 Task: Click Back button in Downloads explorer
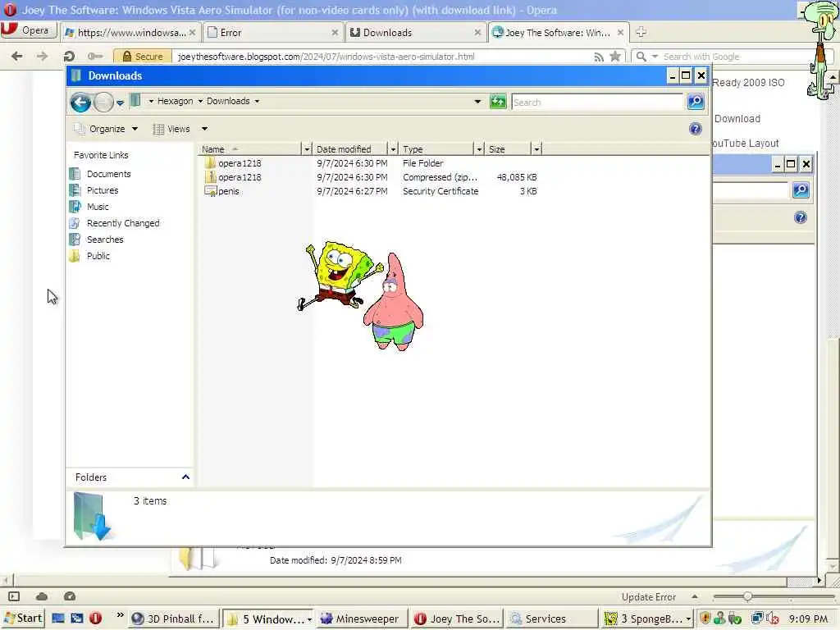pos(81,102)
